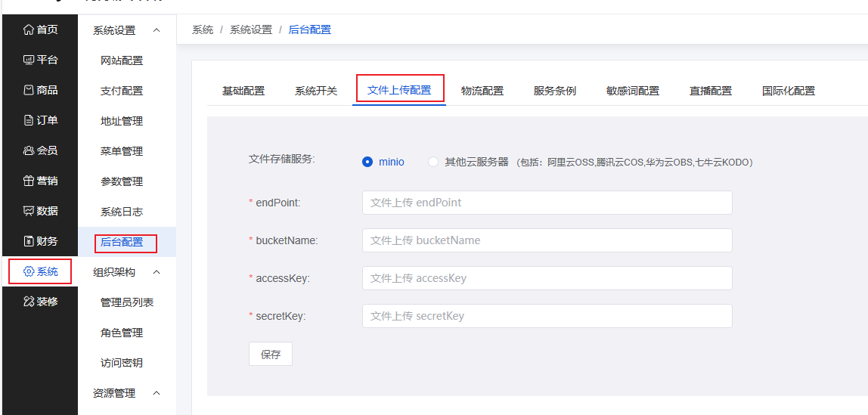Open the 平台 platform monitor icon
Screen dimensions: 868x415
point(29,60)
